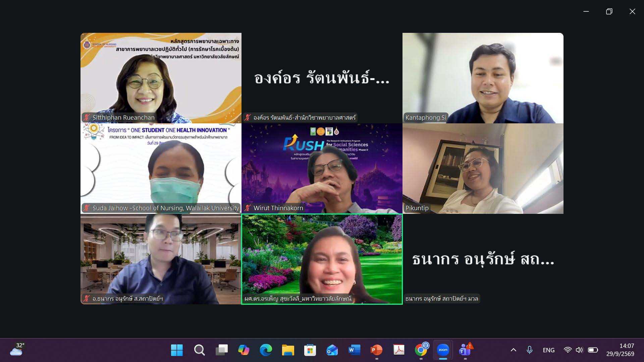Switch to PowerPoint in the taskbar
644x362 pixels.
[x=376, y=350]
